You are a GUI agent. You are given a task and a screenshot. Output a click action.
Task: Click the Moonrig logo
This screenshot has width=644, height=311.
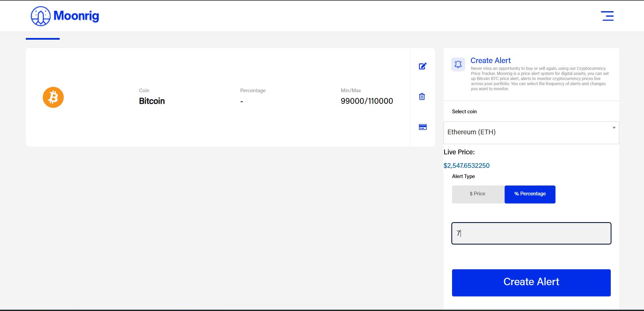(65, 16)
